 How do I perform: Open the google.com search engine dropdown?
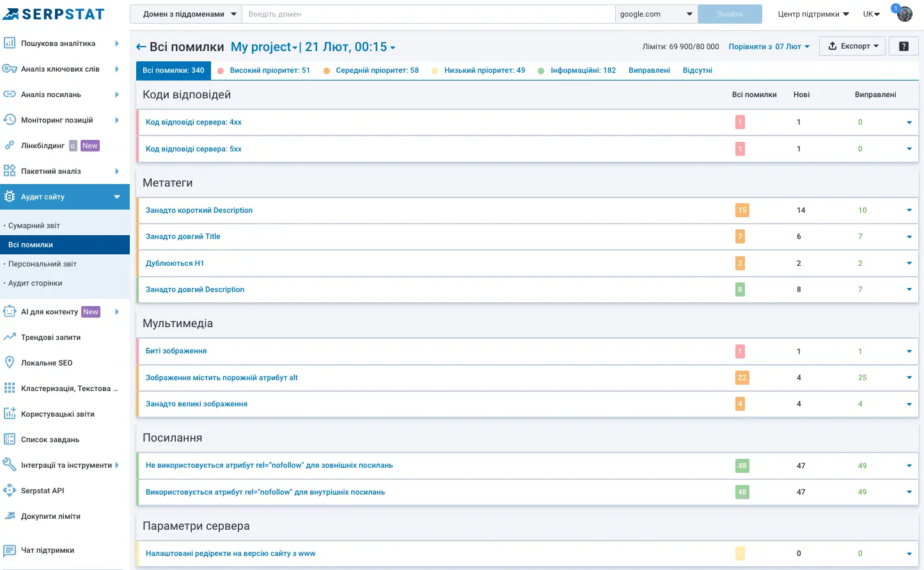(656, 14)
